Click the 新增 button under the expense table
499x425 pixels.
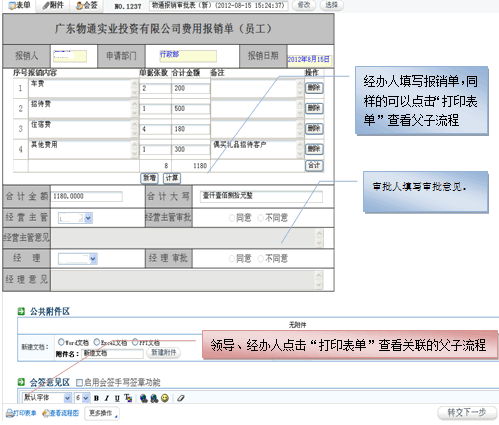tap(149, 178)
